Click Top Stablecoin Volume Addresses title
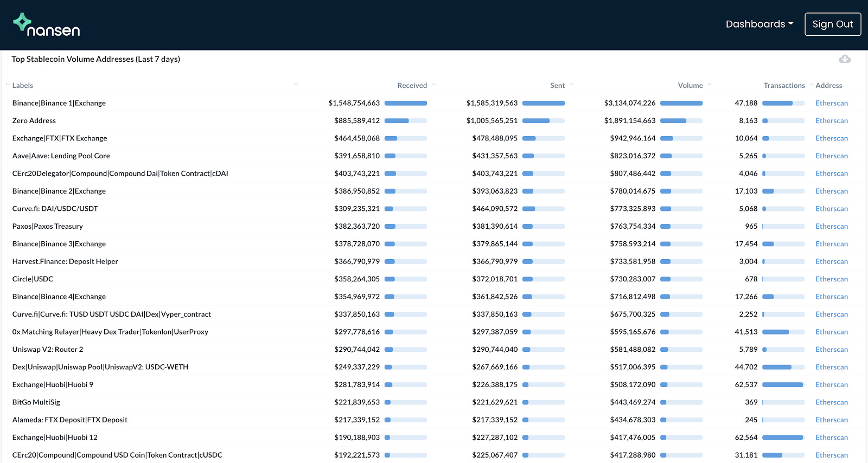This screenshot has width=868, height=463. [96, 59]
